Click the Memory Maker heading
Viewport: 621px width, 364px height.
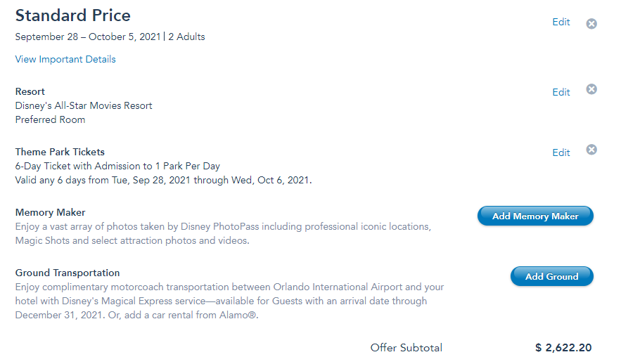point(50,212)
